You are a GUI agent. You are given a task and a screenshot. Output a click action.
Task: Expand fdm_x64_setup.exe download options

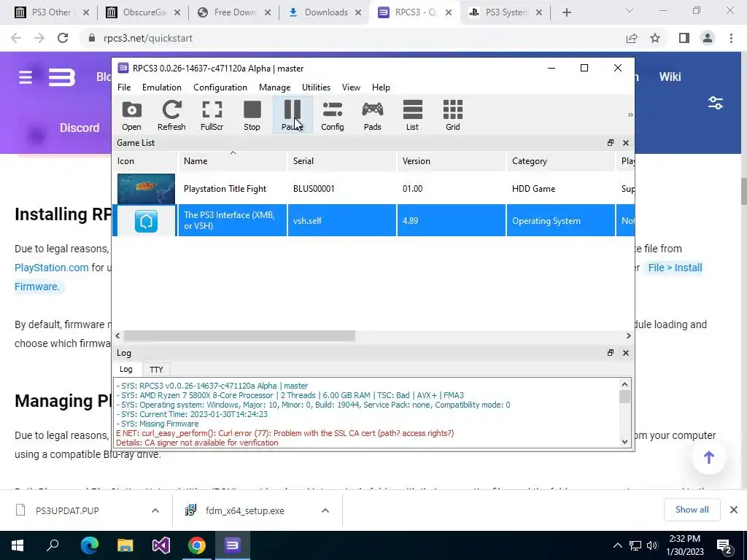(x=325, y=510)
